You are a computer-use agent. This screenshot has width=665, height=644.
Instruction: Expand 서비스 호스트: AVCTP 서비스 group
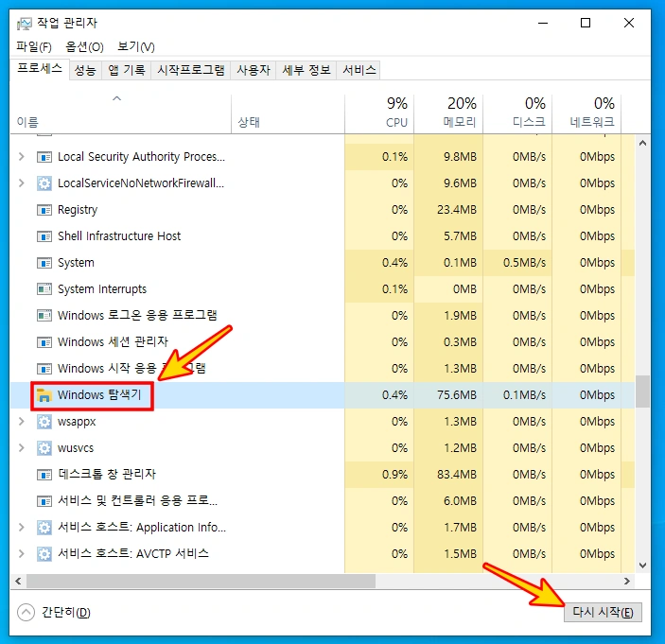click(21, 554)
